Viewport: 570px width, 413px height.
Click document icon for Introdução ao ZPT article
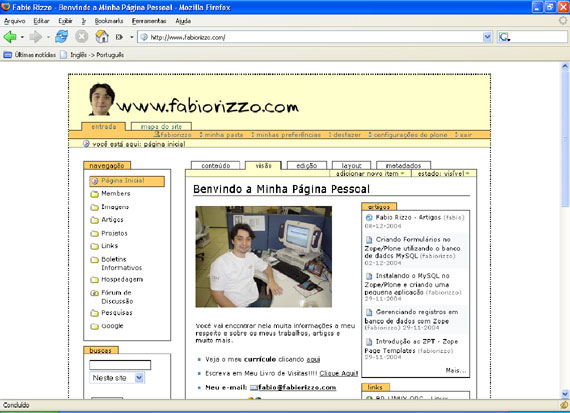[x=369, y=342]
